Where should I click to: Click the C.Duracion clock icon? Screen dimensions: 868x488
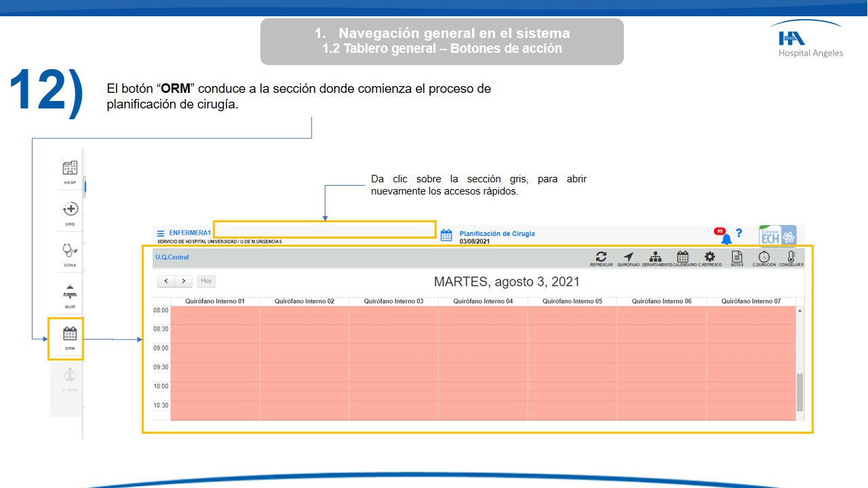click(x=764, y=257)
